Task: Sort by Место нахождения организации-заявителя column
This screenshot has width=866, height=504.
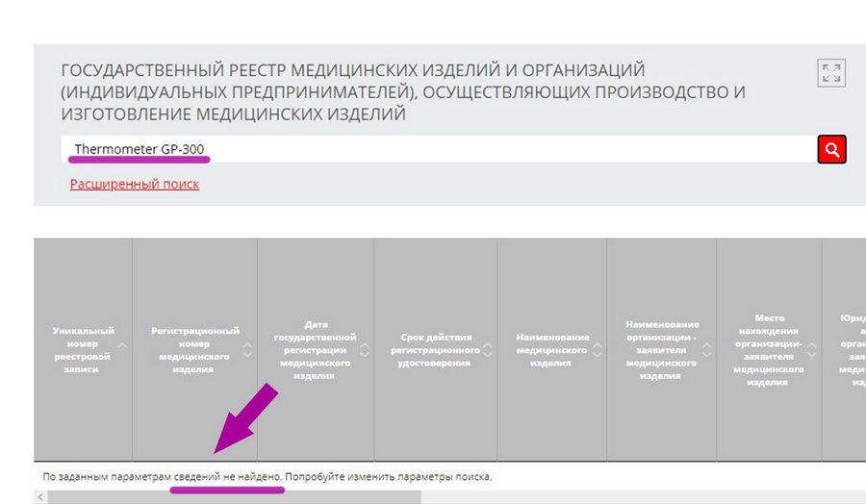Action: (812, 349)
